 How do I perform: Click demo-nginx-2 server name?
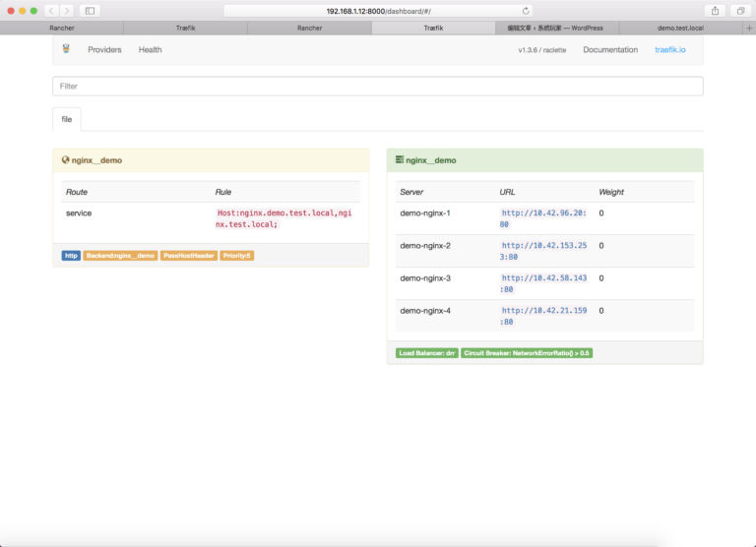pyautogui.click(x=425, y=246)
